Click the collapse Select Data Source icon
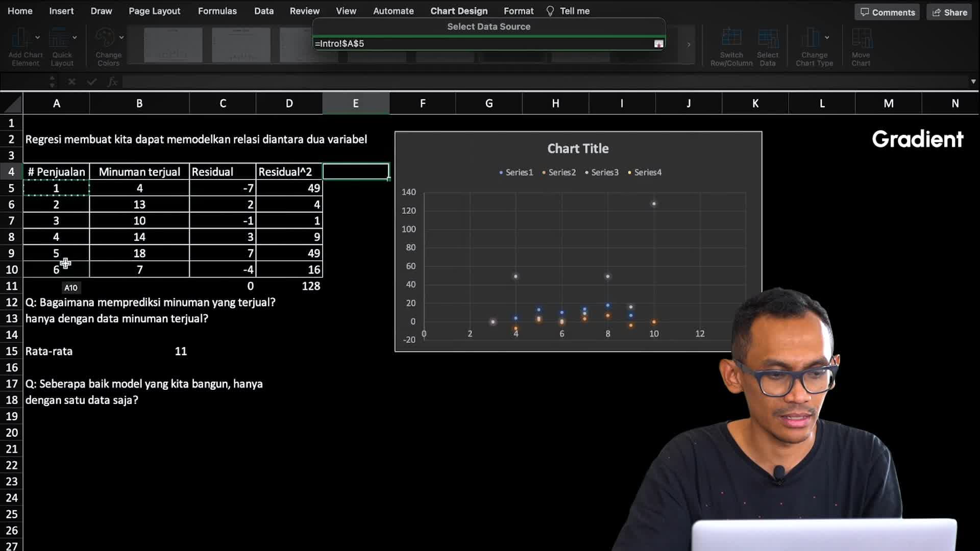 (x=658, y=43)
